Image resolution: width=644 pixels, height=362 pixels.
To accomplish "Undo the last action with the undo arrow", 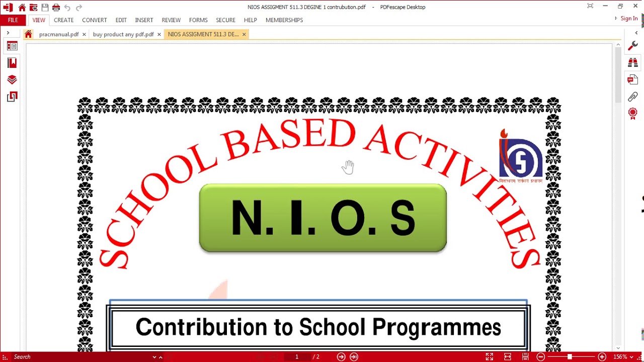I will coord(67,8).
